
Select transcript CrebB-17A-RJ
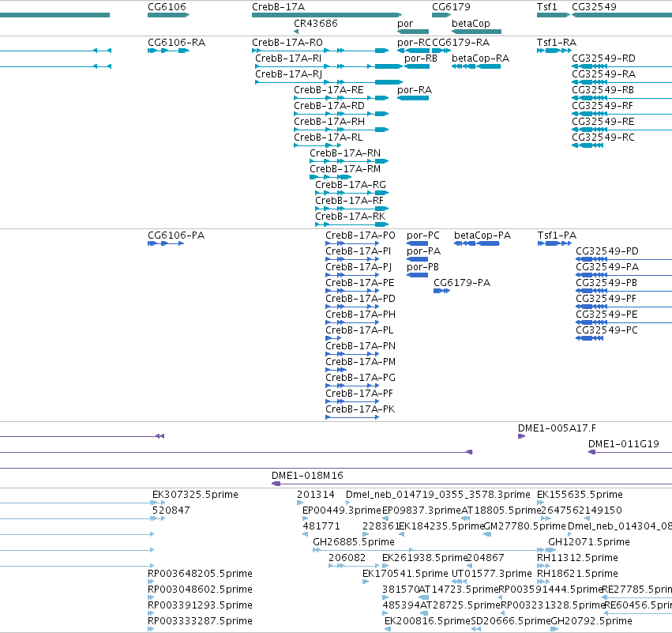pyautogui.click(x=288, y=74)
